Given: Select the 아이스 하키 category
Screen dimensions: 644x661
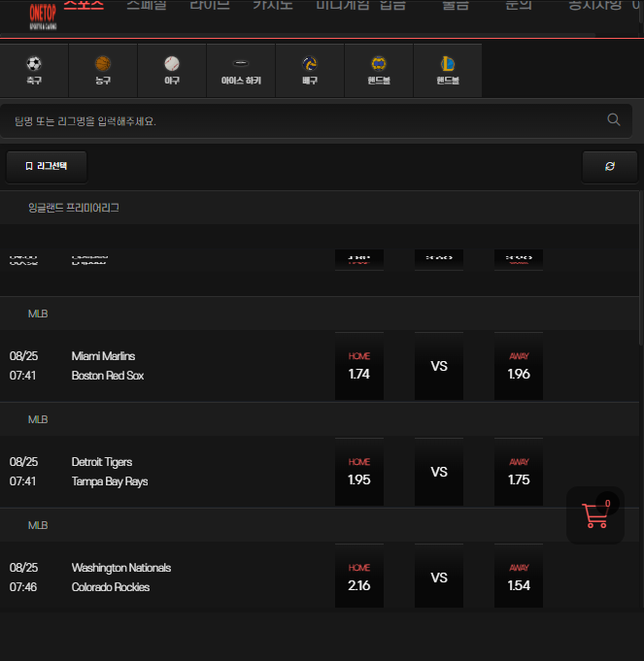Looking at the screenshot, I should pos(241,71).
